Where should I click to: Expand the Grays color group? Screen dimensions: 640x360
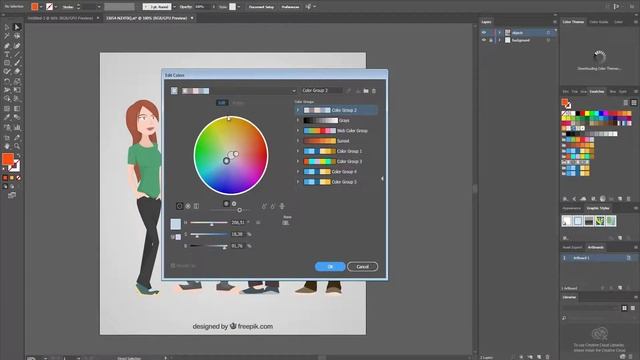(298, 120)
